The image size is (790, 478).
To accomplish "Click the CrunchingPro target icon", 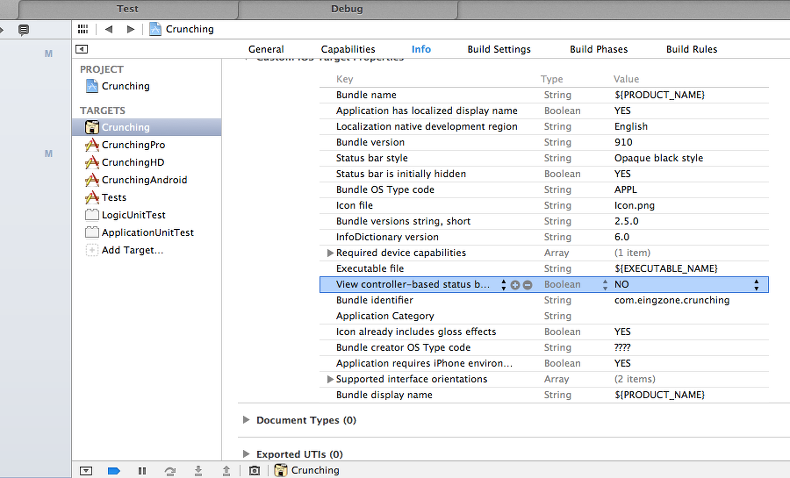I will click(x=92, y=145).
